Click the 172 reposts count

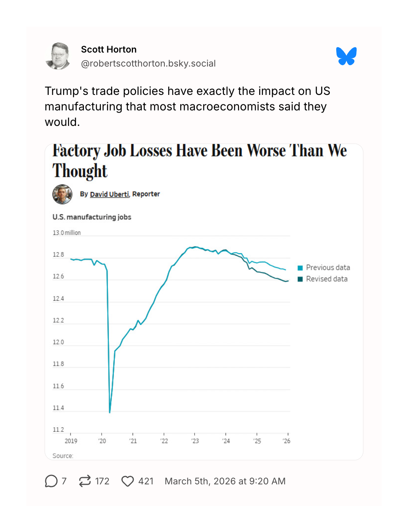click(x=102, y=481)
